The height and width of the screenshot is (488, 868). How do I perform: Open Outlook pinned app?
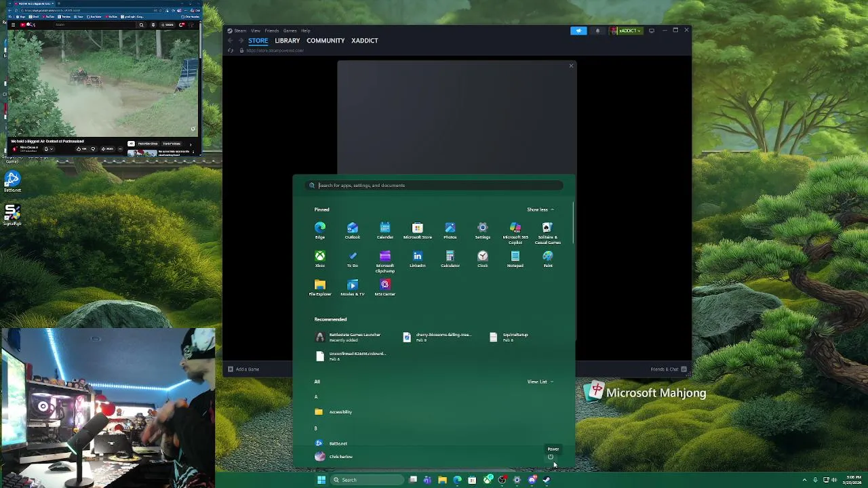coord(352,230)
